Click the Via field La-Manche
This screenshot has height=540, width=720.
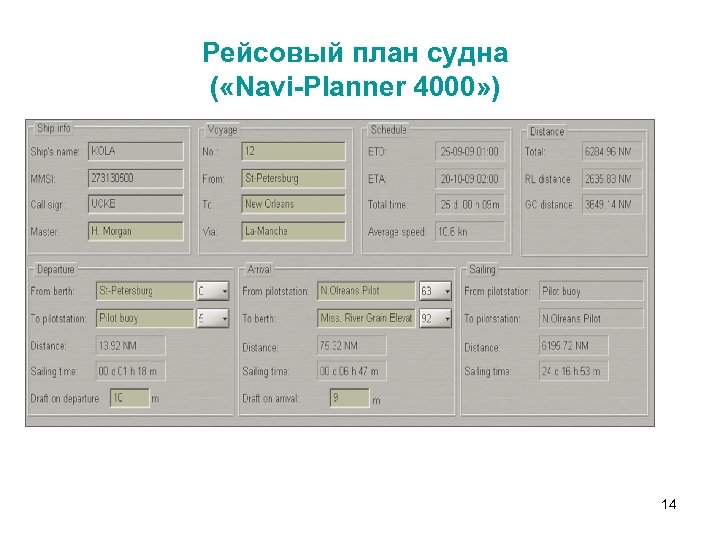point(293,231)
